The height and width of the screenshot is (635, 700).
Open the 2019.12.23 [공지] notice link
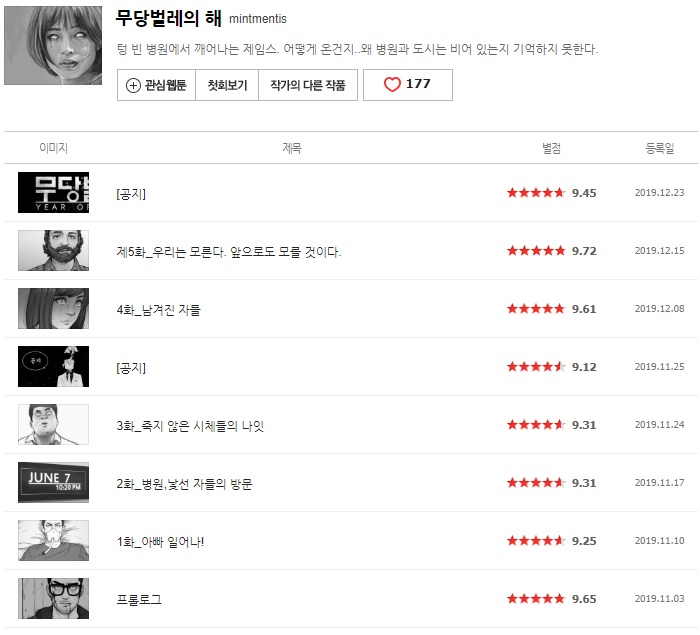point(131,193)
